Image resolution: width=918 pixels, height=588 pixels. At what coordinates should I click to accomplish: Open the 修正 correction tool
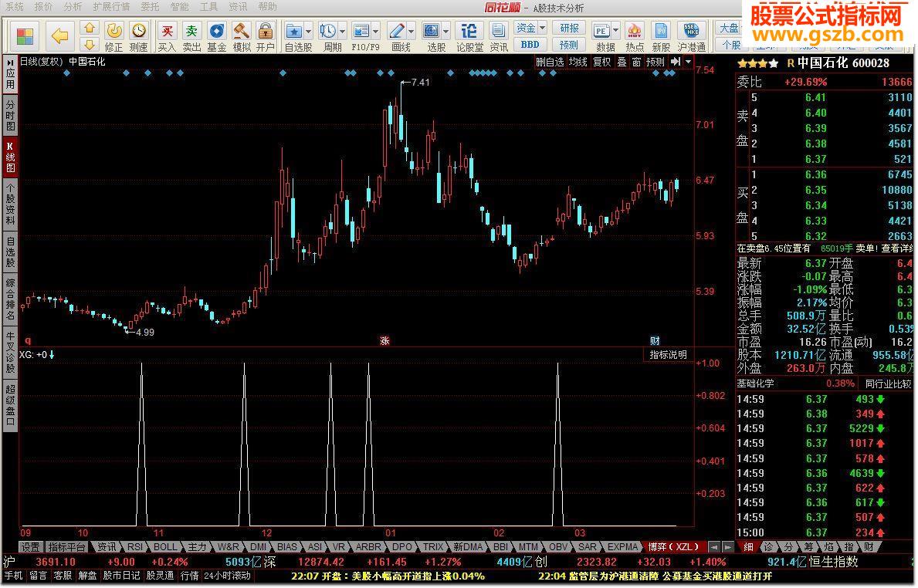tap(113, 36)
